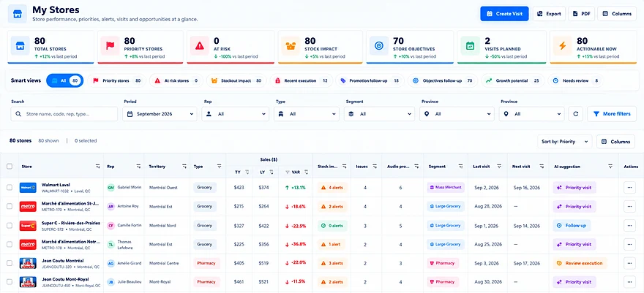This screenshot has height=293, width=644.
Task: Select the Super C Rivière-des-Prairies checkbox
Action: click(x=10, y=225)
